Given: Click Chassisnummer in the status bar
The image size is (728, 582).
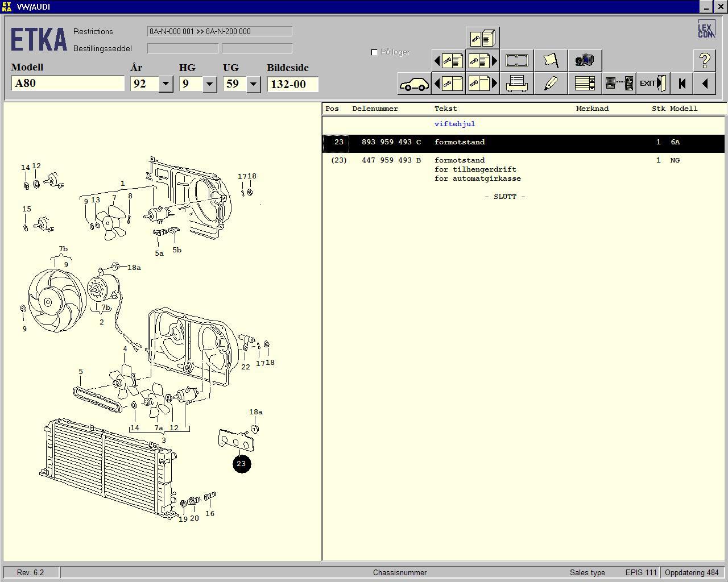Looking at the screenshot, I should pyautogui.click(x=400, y=573).
